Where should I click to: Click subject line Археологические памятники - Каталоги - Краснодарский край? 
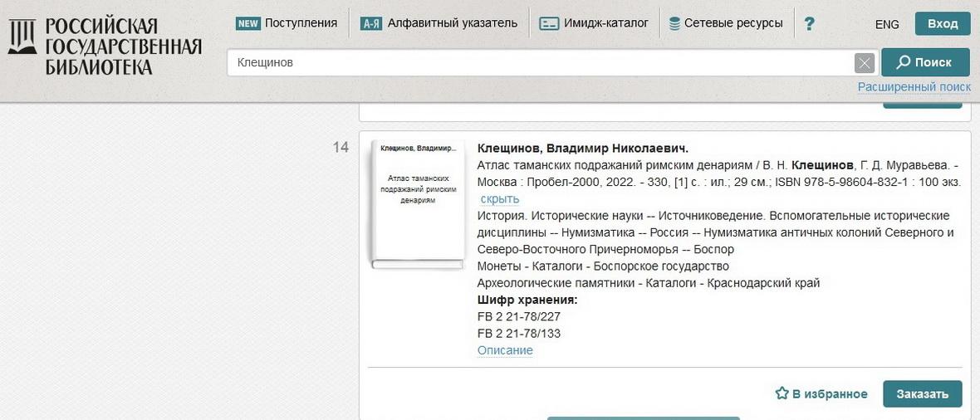pyautogui.click(x=648, y=283)
